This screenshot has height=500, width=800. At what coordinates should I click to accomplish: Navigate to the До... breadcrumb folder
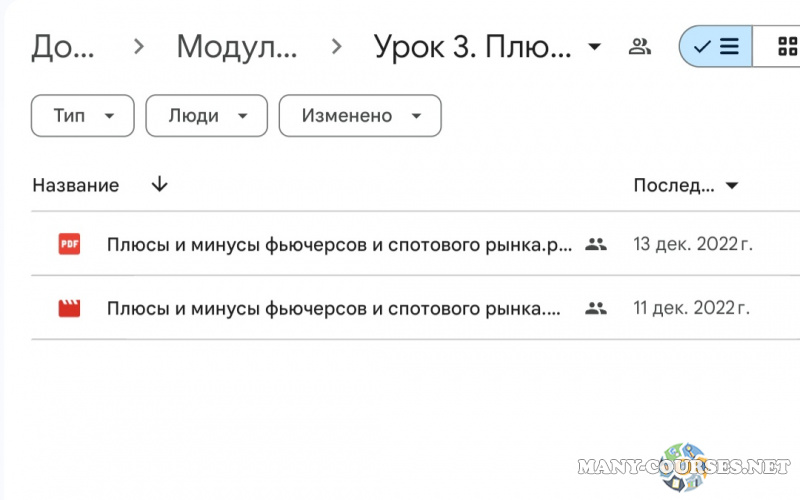(66, 46)
